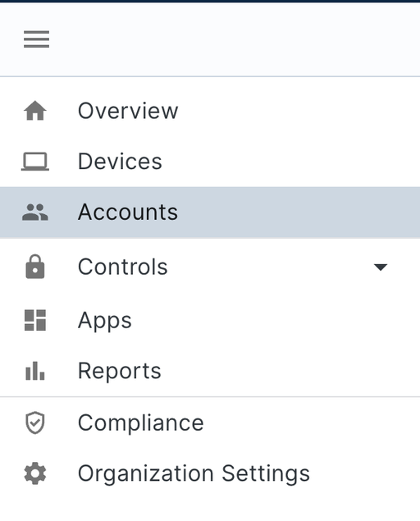Click the Controls padlock icon
Image resolution: width=420 pixels, height=521 pixels.
coord(35,267)
